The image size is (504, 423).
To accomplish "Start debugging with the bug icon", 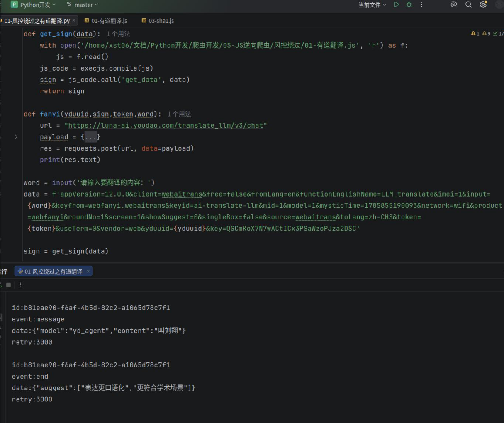I will pyautogui.click(x=409, y=5).
